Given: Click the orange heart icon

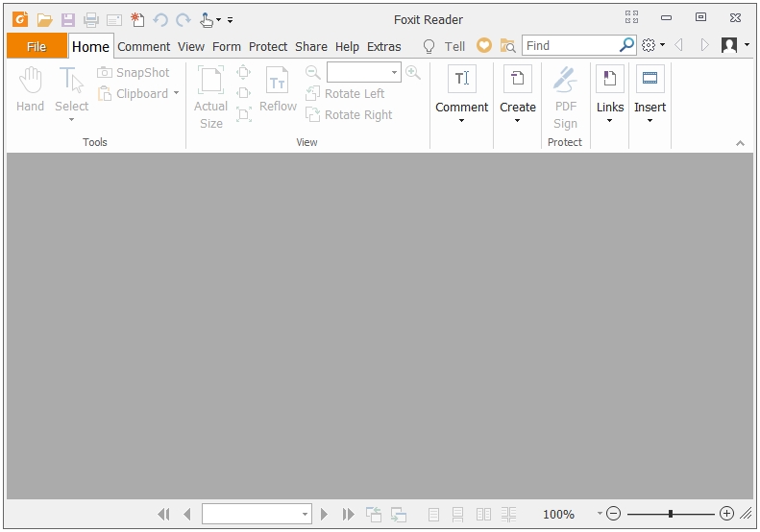Looking at the screenshot, I should (483, 45).
